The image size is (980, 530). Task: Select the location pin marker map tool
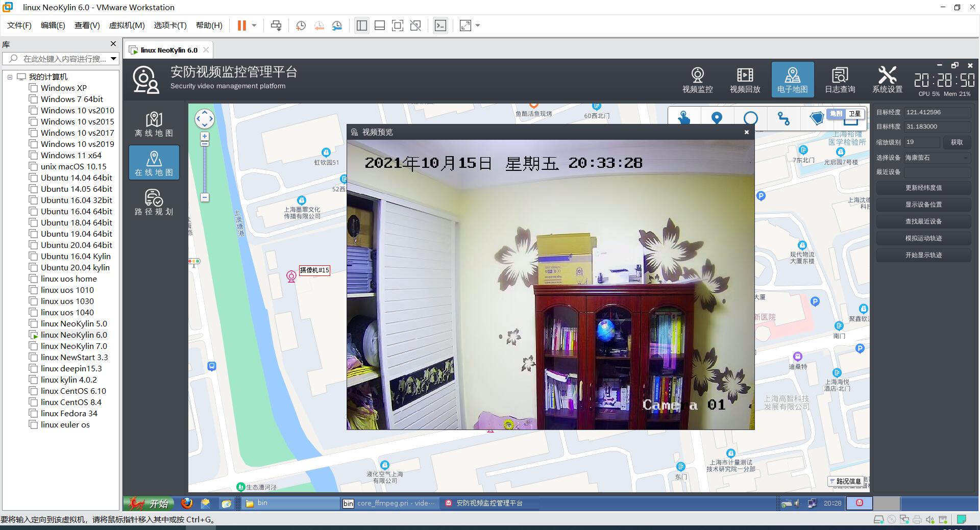(717, 118)
